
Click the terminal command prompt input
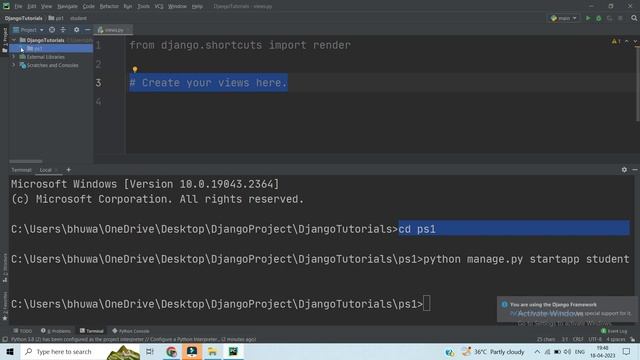427,304
